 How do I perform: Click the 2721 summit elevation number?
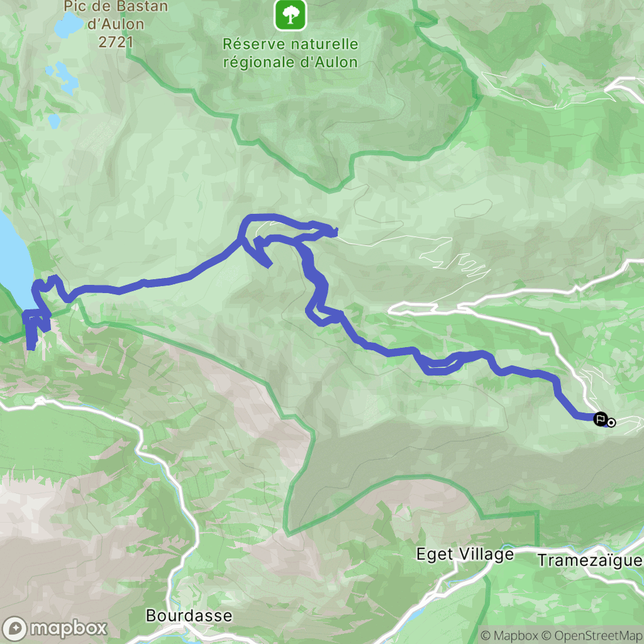(116, 42)
